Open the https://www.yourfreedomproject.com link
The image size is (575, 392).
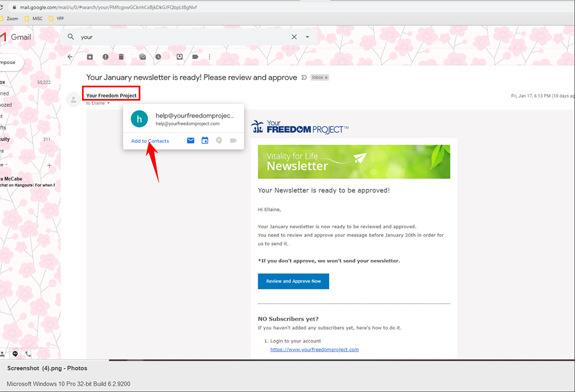[x=315, y=349]
